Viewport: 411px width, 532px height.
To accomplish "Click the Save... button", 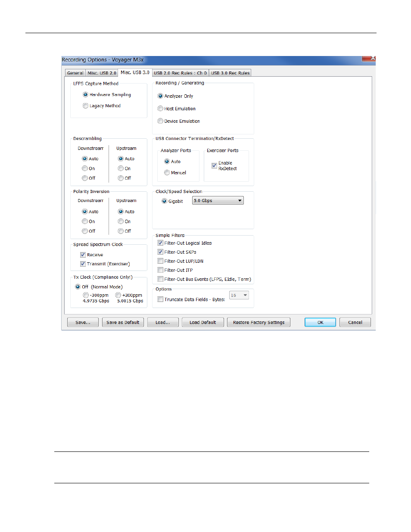I will click(83, 323).
